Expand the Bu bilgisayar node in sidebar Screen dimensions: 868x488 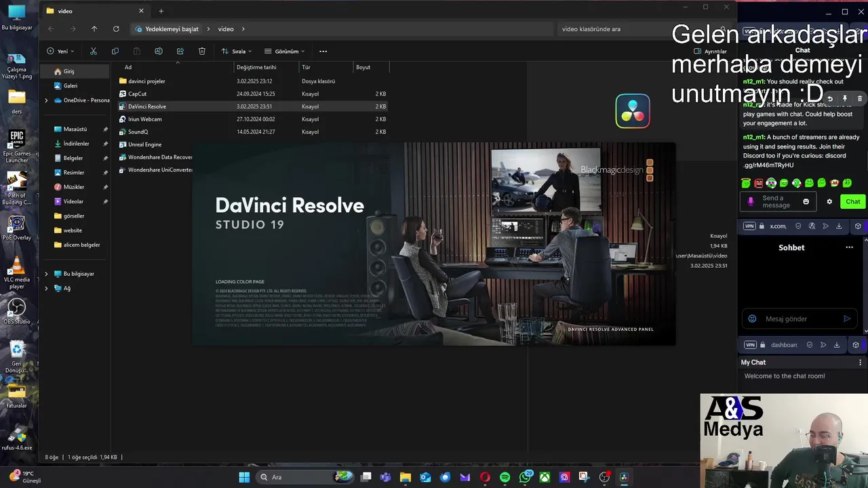point(46,274)
